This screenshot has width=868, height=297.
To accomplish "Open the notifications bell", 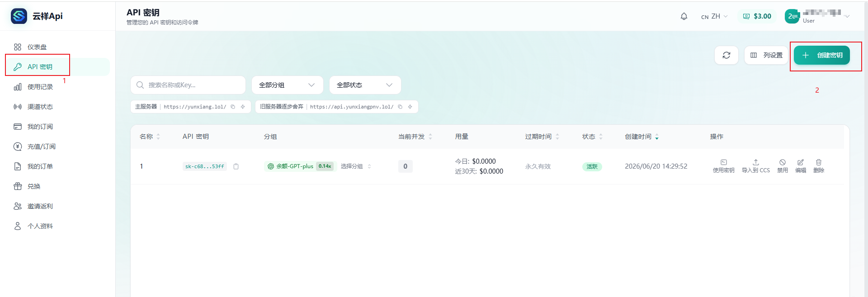I will click(684, 16).
